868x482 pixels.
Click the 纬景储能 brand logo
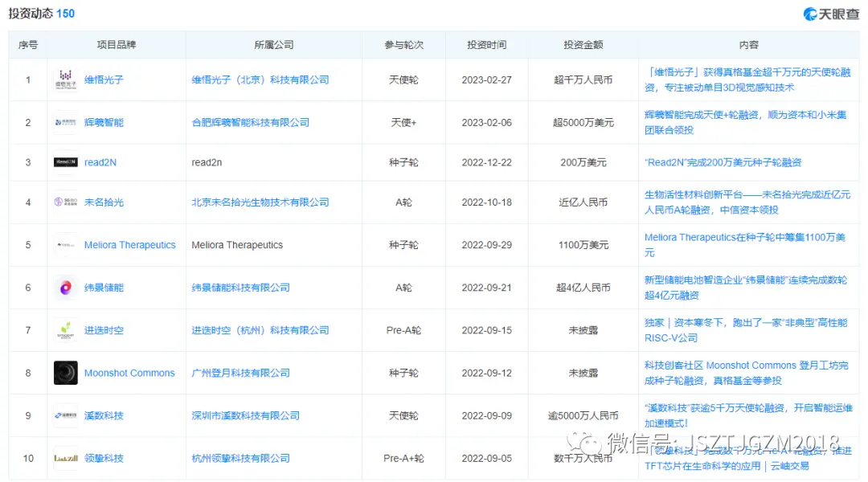65,288
